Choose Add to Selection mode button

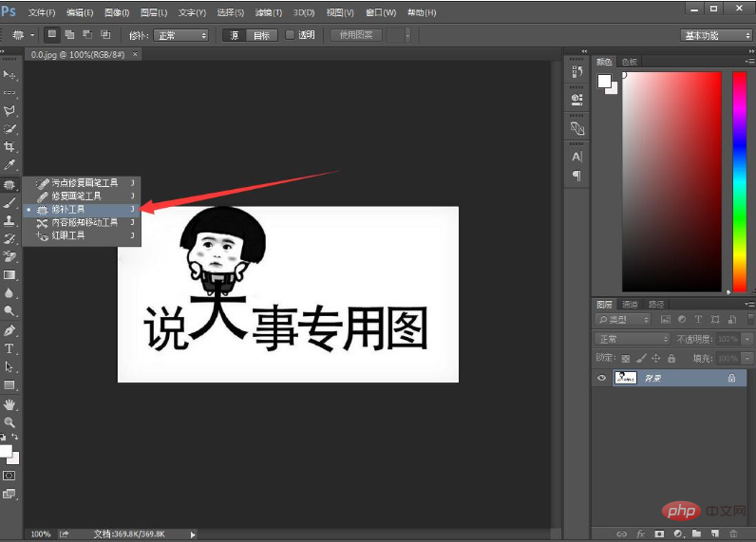pos(70,34)
